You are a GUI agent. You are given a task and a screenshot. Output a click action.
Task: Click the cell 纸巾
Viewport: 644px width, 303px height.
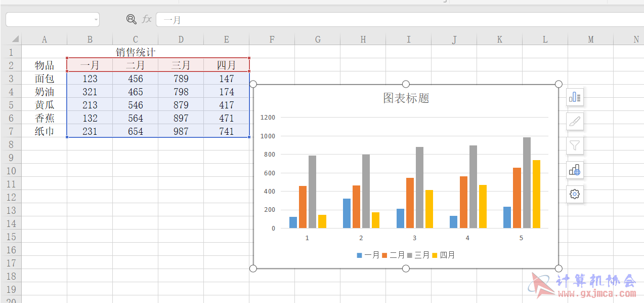[44, 131]
